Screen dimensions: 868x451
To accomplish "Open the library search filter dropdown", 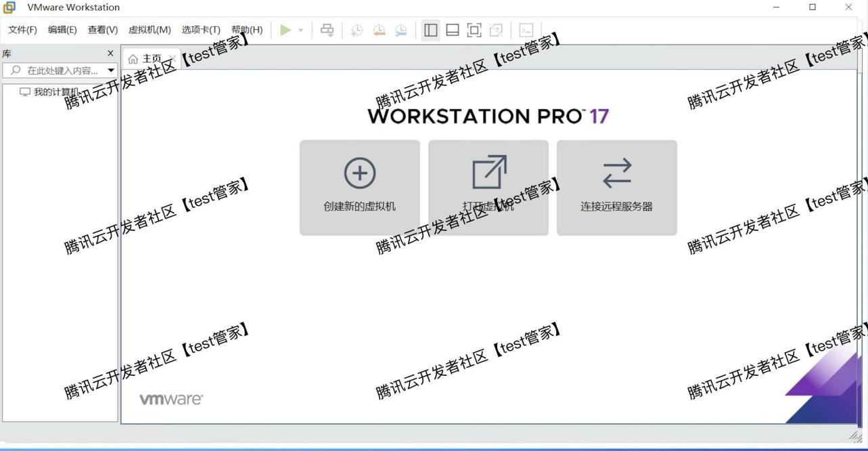I will click(111, 70).
